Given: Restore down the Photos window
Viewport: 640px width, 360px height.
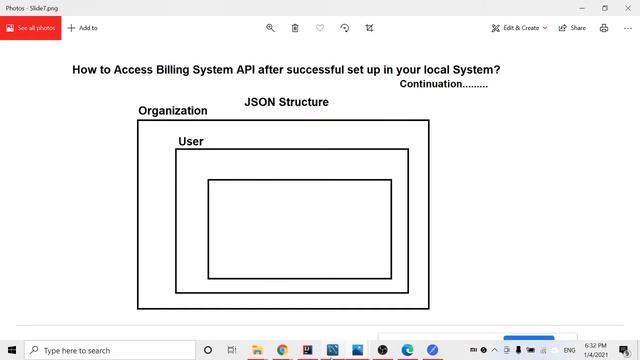Looking at the screenshot, I should (605, 8).
